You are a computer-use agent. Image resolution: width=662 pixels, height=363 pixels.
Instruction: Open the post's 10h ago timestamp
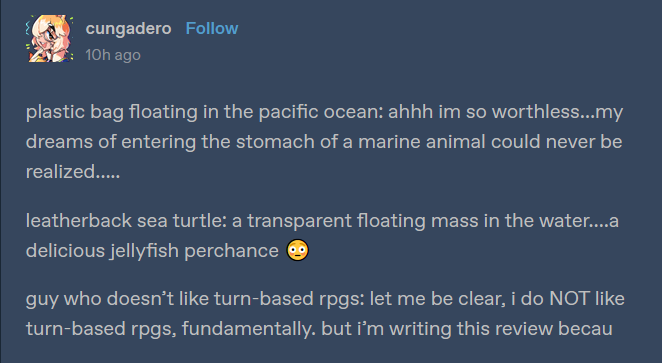113,55
